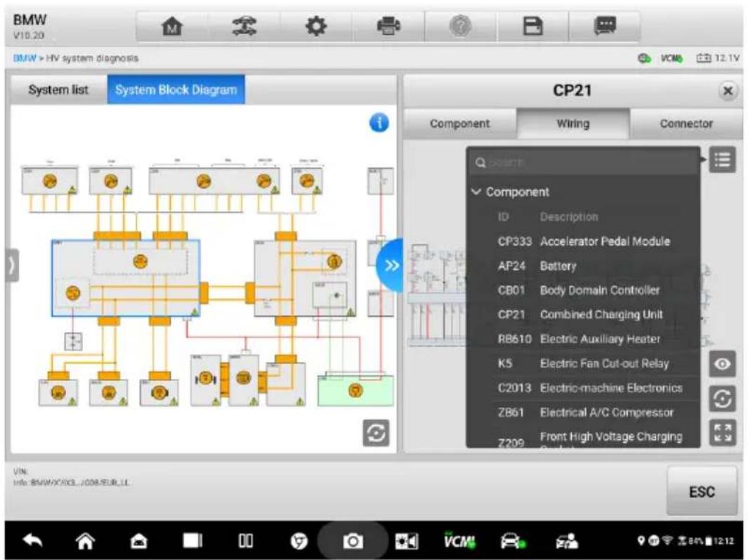Viewport: 748px width, 560px height.
Task: Open the settings gear icon
Action: 316,26
